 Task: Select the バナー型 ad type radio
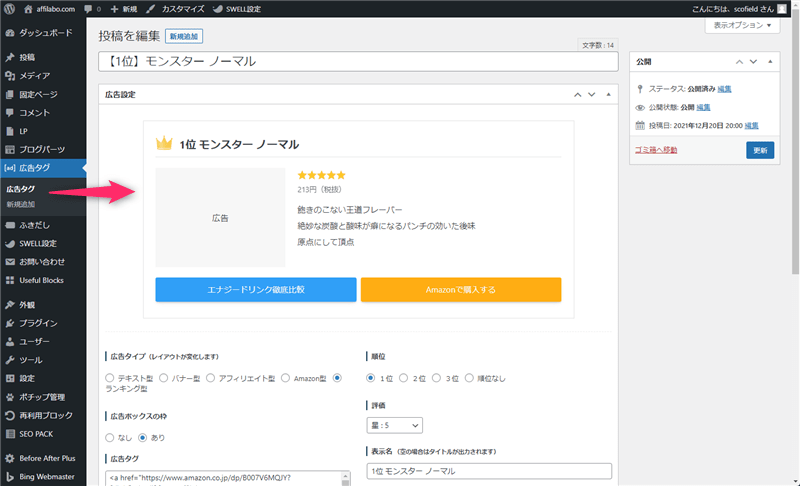click(163, 378)
